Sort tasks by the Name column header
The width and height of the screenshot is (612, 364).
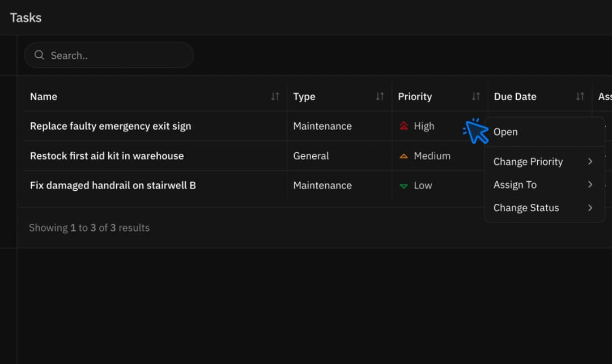[x=44, y=96]
